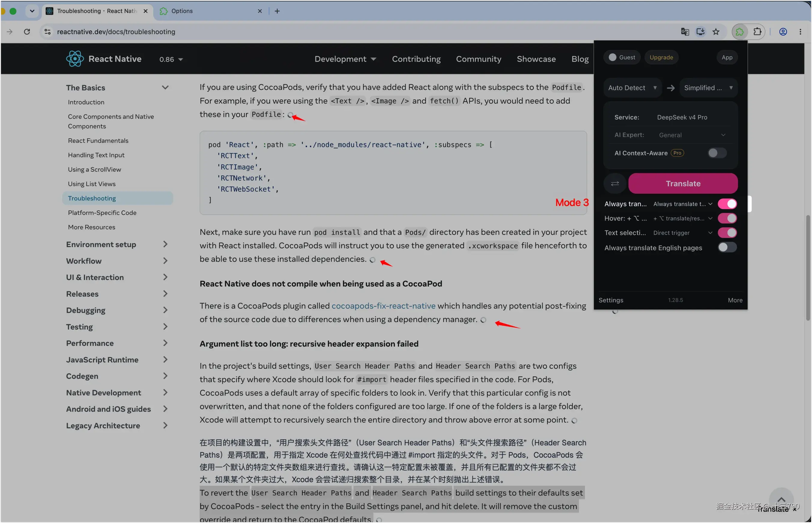
Task: Click the Upgrade button
Action: [661, 57]
